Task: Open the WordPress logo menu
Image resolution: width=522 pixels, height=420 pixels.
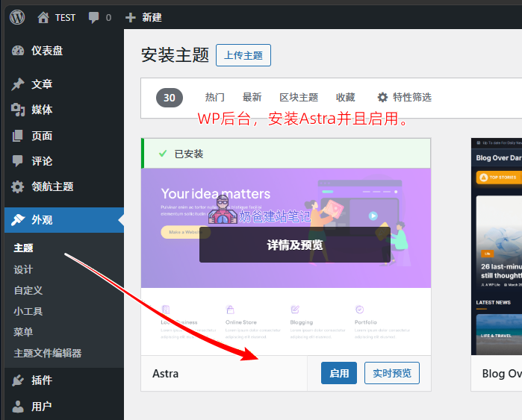Action: pyautogui.click(x=17, y=17)
